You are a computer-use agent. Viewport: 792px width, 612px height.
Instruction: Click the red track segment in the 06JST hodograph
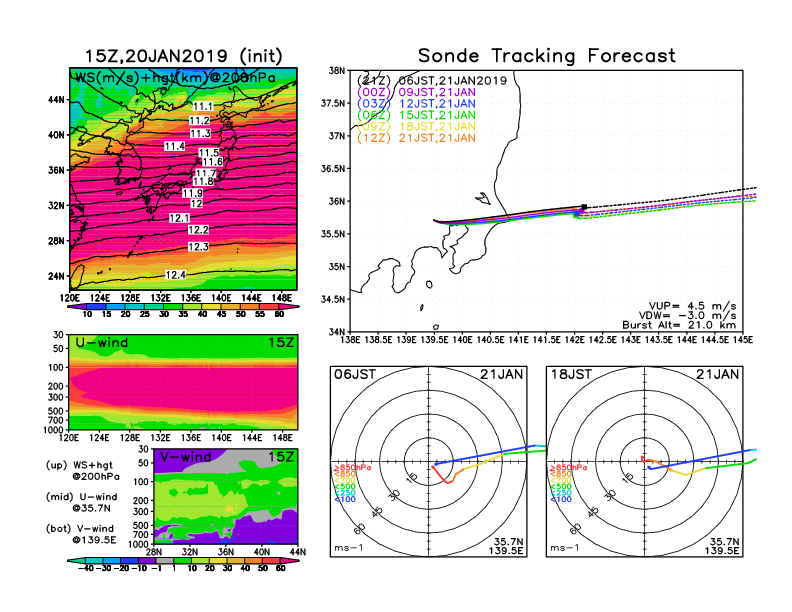click(442, 475)
